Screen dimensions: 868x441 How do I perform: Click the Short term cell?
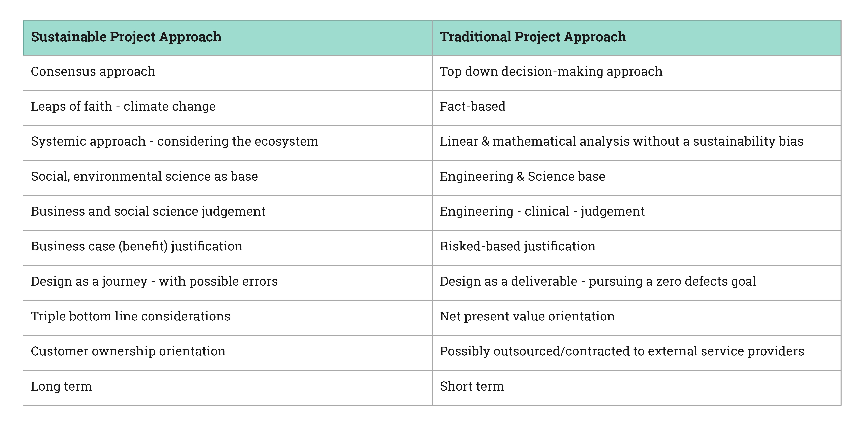472,386
